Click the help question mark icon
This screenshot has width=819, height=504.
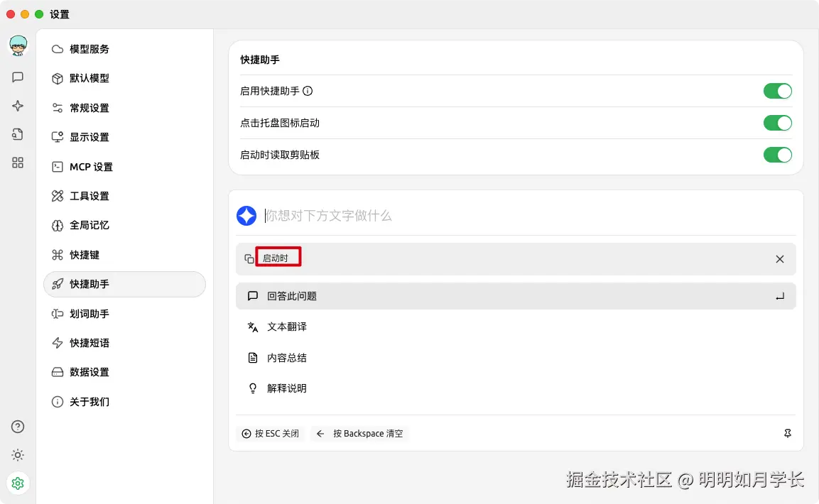pos(18,427)
